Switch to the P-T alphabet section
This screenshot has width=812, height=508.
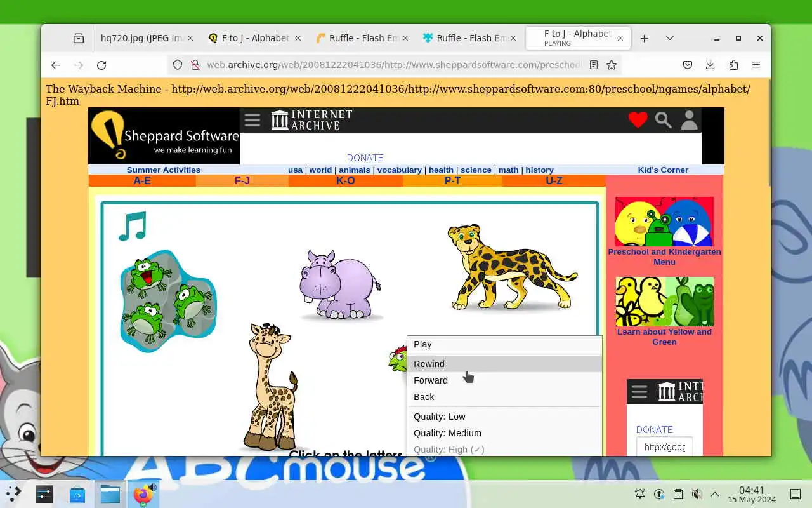tap(452, 181)
